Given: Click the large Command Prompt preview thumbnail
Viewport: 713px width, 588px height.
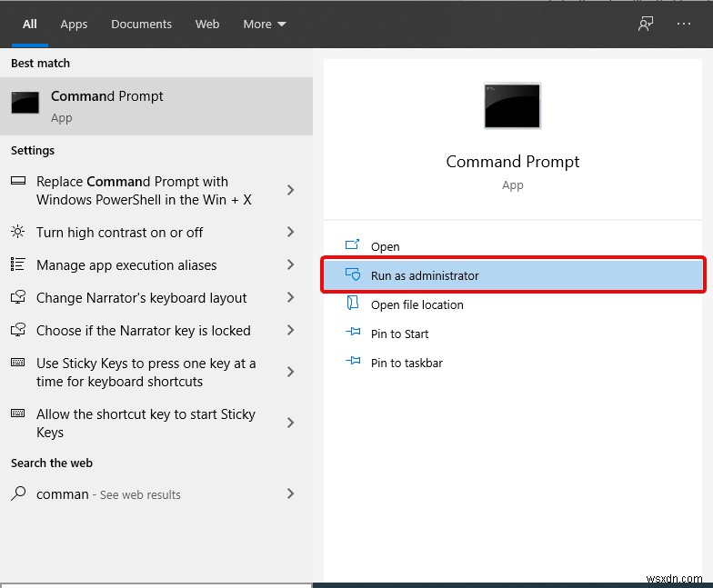Looking at the screenshot, I should 512,105.
